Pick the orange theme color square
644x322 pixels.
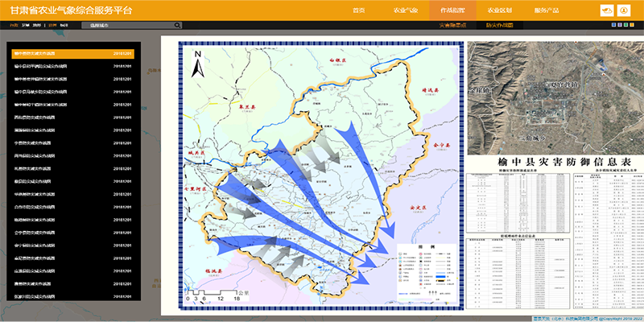(632, 25)
